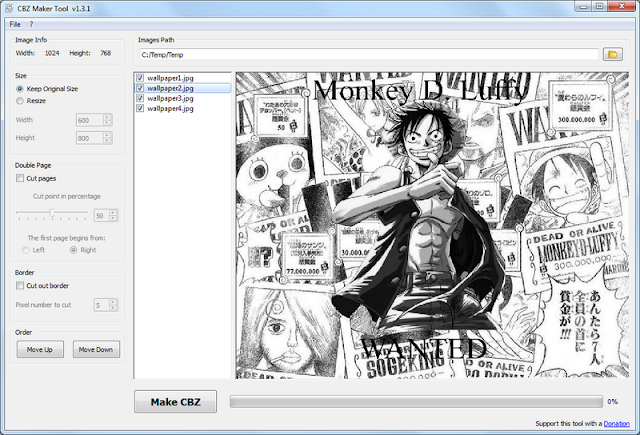The width and height of the screenshot is (640, 435).
Task: Uncheck the wallpaper2.jpg checkbox
Action: (140, 88)
